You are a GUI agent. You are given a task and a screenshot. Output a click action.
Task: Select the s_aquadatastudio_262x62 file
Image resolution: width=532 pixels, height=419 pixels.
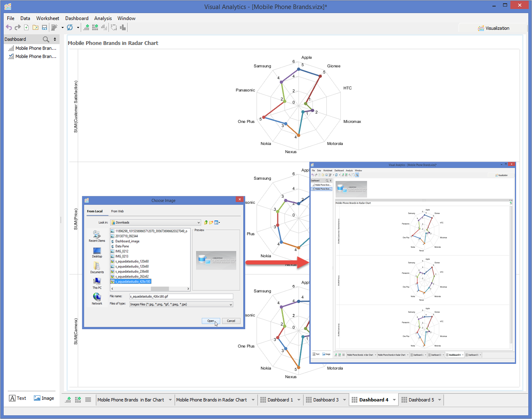tap(129, 276)
